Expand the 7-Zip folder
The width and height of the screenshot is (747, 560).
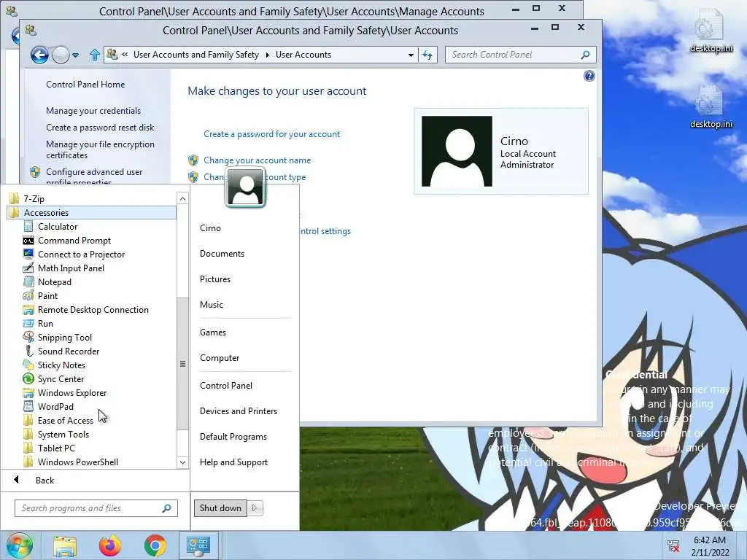click(x=34, y=198)
